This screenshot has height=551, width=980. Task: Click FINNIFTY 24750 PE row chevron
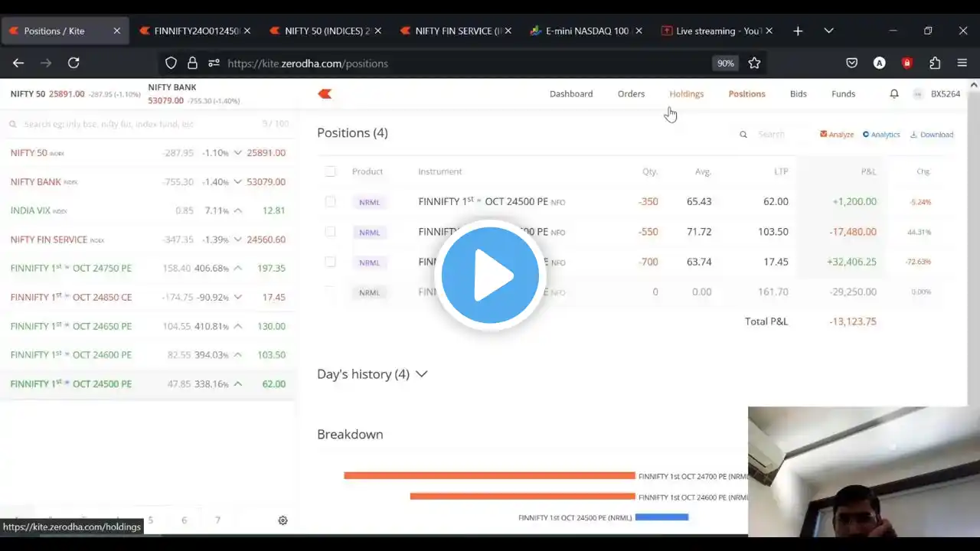click(x=238, y=269)
